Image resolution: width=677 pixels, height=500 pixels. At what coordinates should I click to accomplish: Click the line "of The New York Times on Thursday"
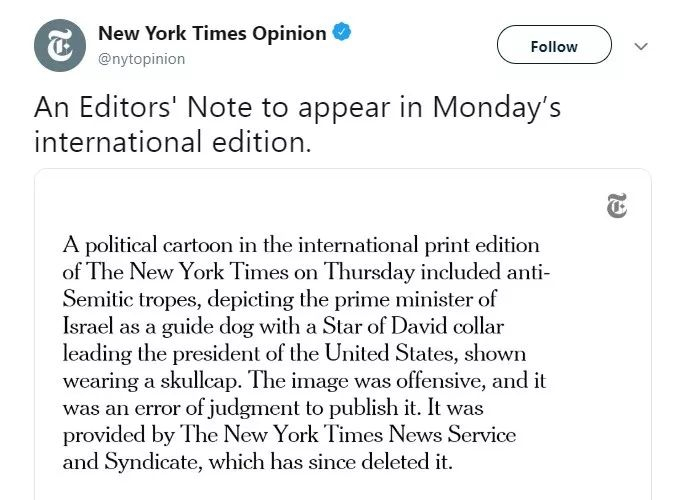[x=306, y=273]
